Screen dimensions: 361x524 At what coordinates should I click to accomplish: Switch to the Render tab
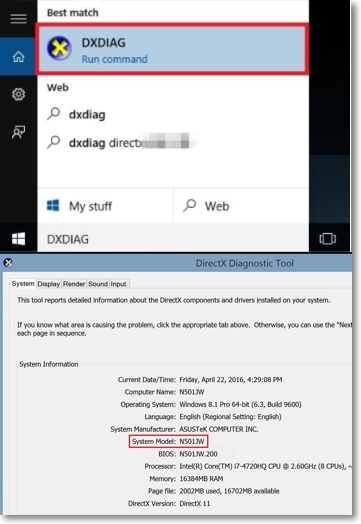pos(74,284)
